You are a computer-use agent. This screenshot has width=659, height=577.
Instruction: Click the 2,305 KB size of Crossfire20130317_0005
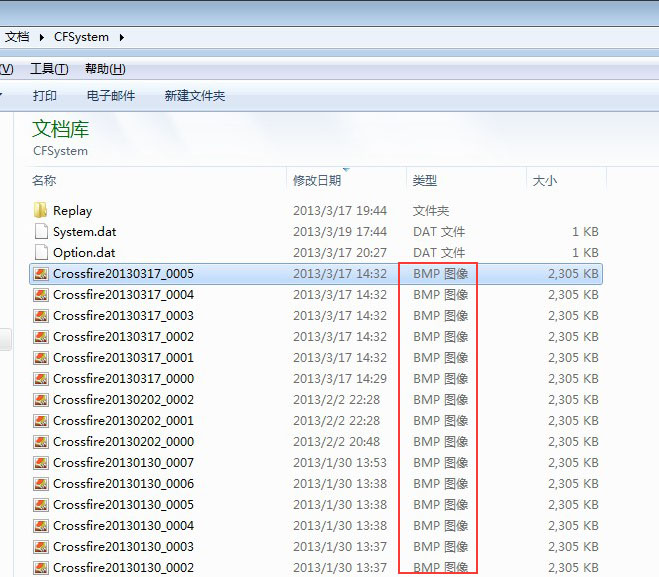(x=573, y=274)
